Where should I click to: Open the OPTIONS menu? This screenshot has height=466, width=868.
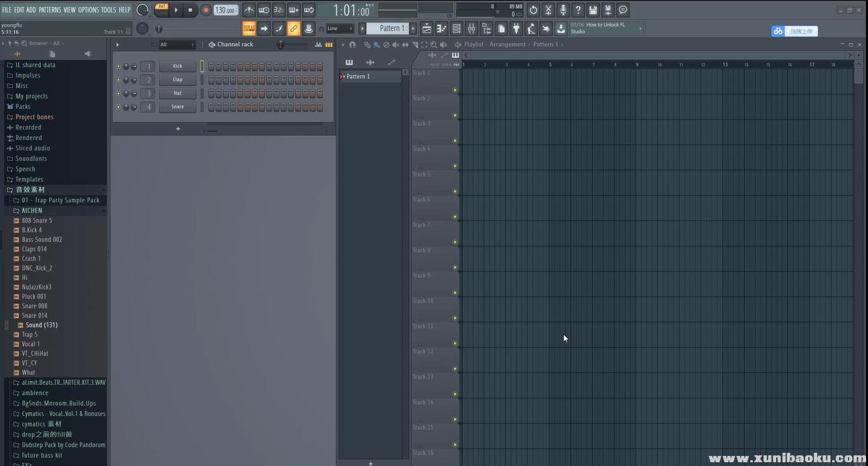[89, 9]
